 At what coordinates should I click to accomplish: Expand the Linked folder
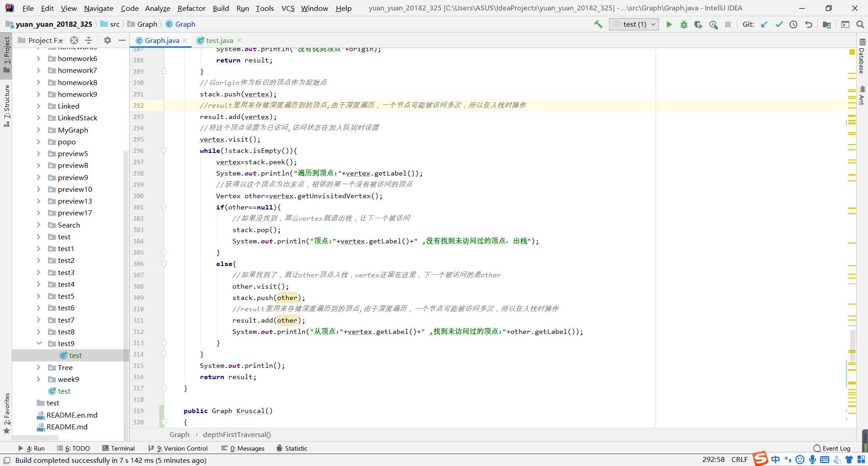pyautogui.click(x=38, y=106)
